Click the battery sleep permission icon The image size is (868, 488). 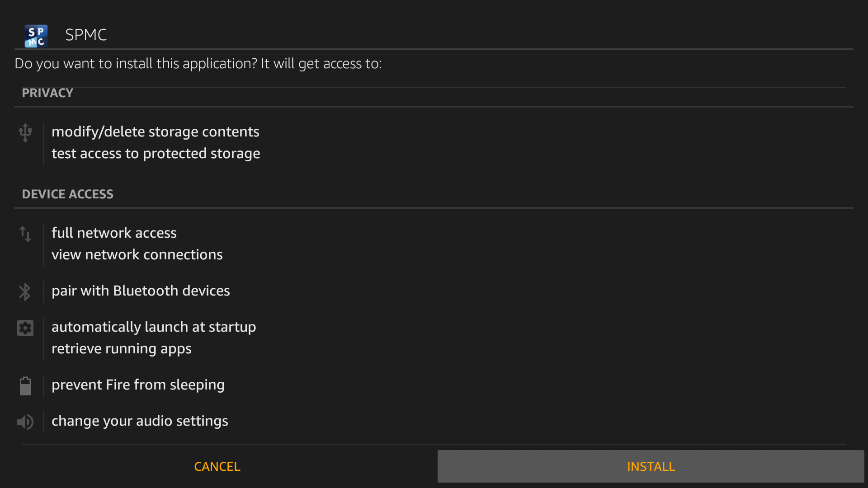tap(25, 386)
